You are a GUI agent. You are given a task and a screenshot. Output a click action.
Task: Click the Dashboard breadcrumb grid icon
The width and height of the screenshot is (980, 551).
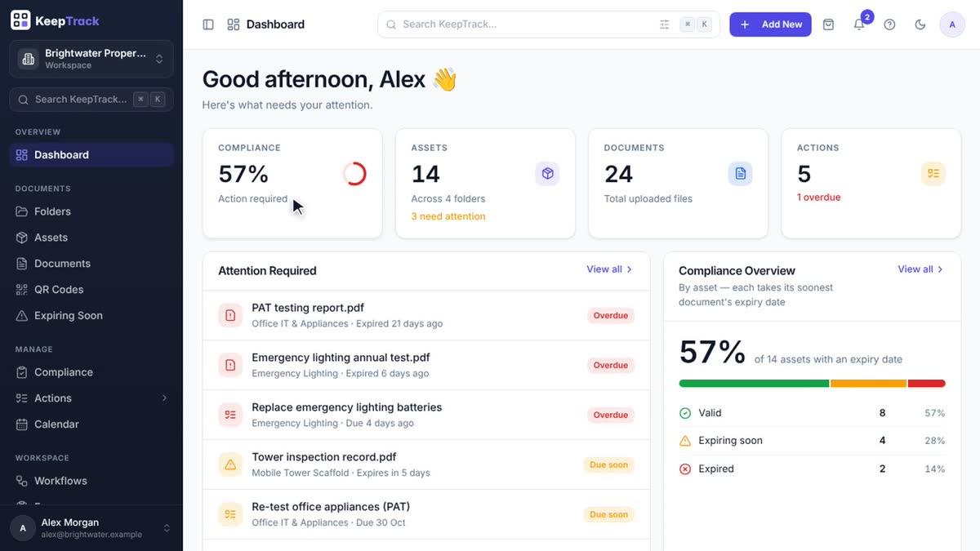click(234, 24)
